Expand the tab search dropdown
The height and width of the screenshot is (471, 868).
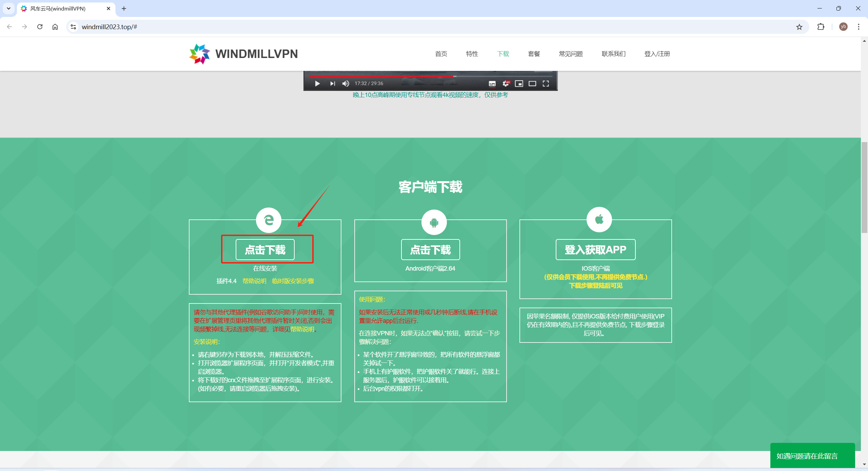[8, 8]
